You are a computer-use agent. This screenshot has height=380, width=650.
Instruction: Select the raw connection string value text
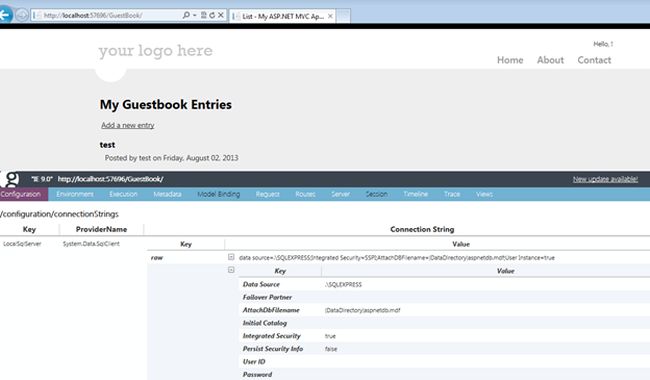(397, 258)
